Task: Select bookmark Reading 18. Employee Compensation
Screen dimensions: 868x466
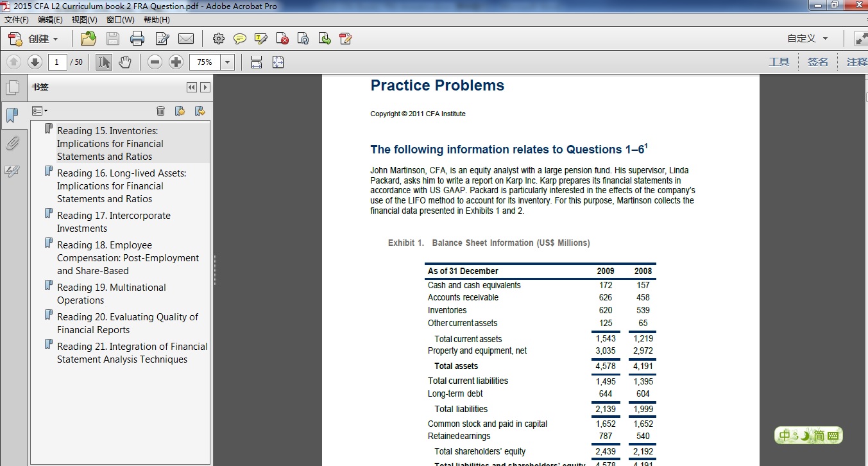Action: coord(128,258)
